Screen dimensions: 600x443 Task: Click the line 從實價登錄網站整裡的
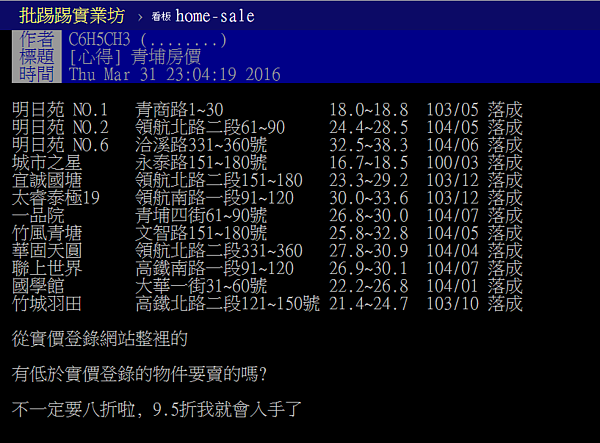tap(100, 339)
